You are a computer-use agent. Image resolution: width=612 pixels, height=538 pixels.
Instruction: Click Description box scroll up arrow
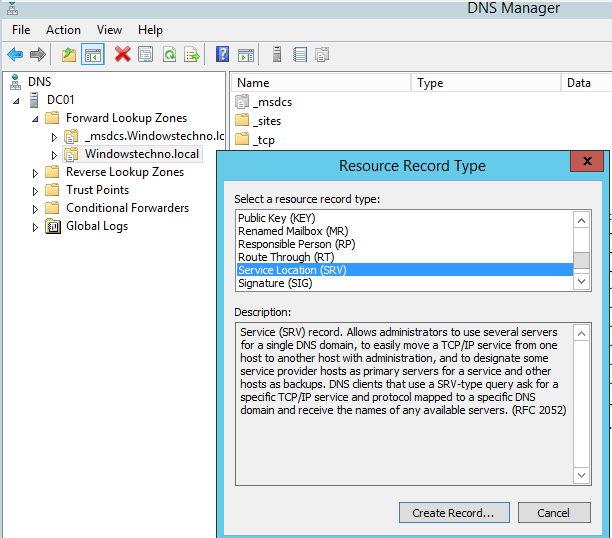click(581, 333)
